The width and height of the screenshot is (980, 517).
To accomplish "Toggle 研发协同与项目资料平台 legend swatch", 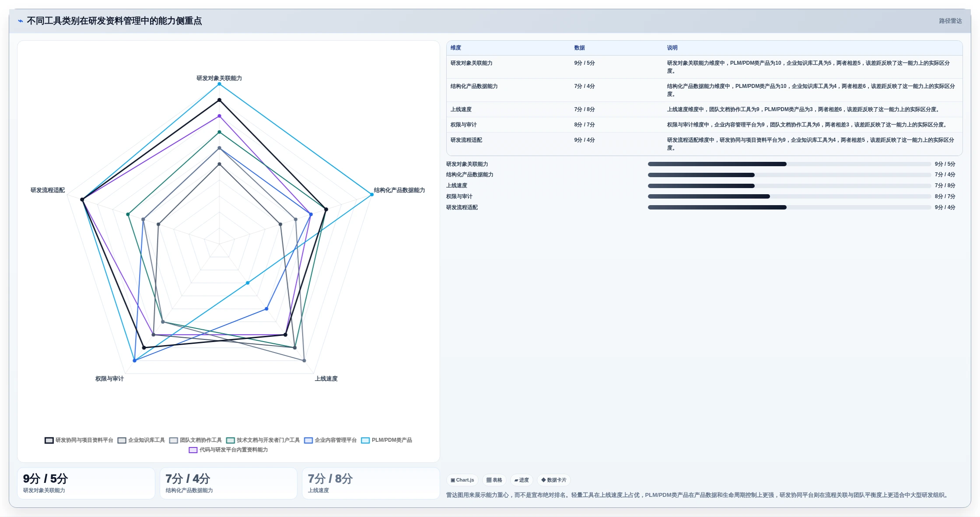I will tap(49, 440).
